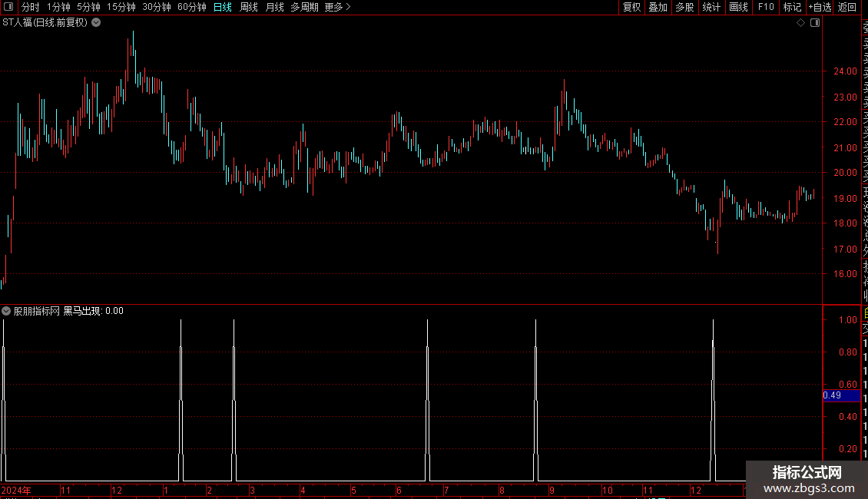This screenshot has width=868, height=499.
Task: Select the 1分钟 period
Action: (x=58, y=7)
